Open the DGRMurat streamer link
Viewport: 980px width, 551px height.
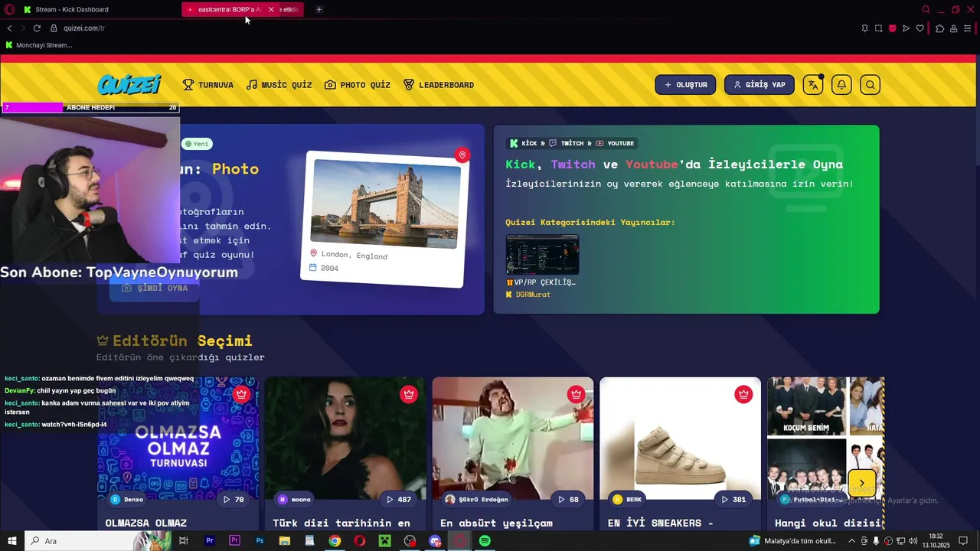pyautogui.click(x=533, y=295)
